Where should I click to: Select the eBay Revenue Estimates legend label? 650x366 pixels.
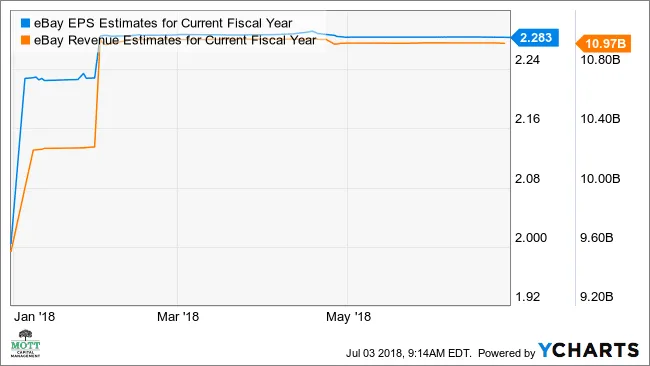point(175,40)
